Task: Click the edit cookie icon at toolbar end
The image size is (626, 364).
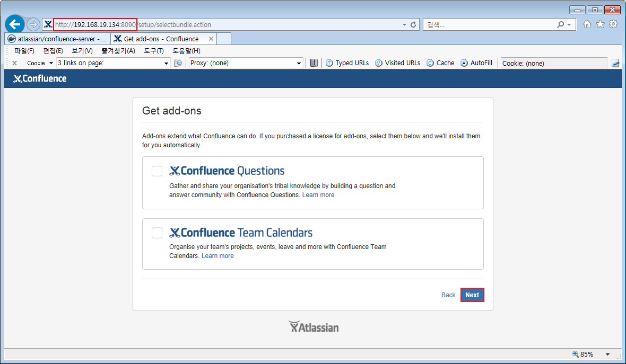Action: pyautogui.click(x=615, y=63)
